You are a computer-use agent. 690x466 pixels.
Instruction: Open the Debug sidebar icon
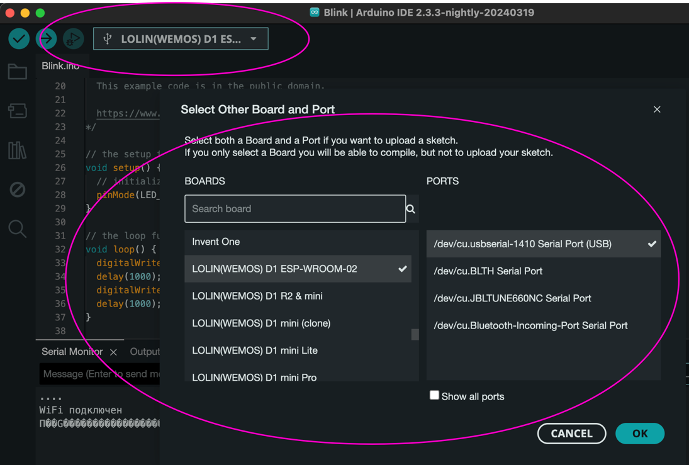coord(18,190)
